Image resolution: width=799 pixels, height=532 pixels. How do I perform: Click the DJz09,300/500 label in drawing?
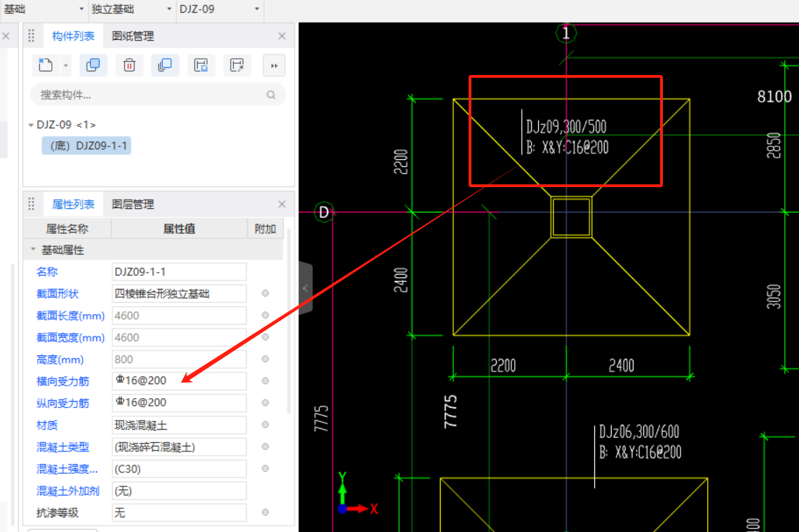(x=566, y=127)
